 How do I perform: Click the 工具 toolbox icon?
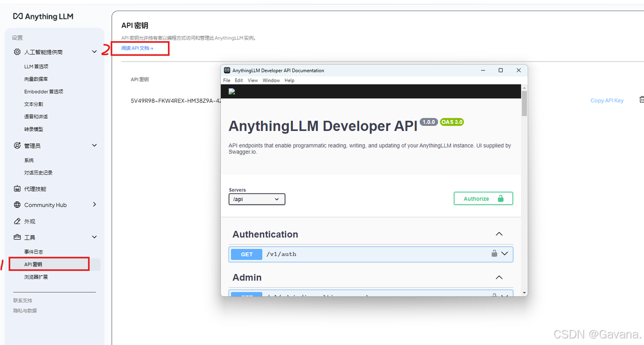(x=17, y=237)
